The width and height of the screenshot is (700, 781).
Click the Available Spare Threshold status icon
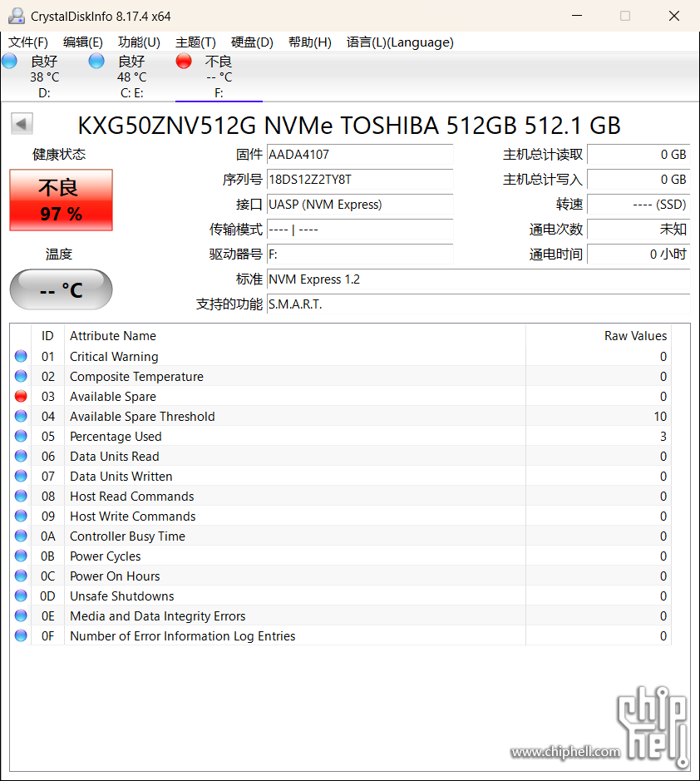(x=21, y=416)
